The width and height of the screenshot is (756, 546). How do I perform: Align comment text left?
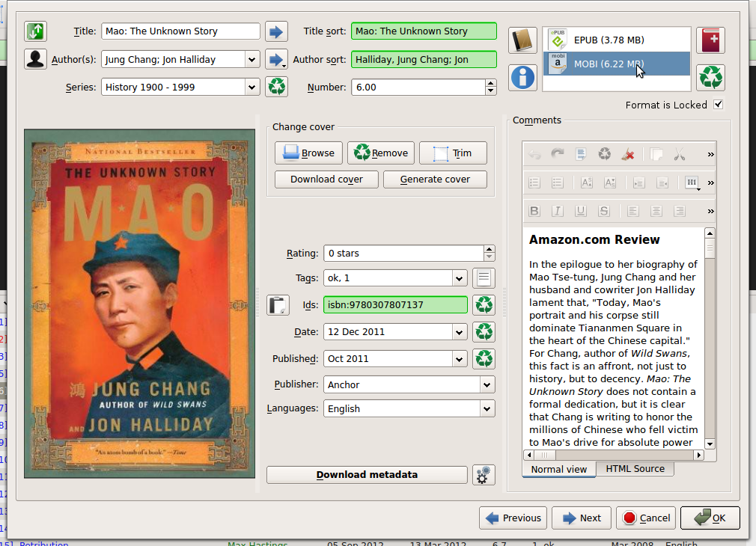pos(633,211)
